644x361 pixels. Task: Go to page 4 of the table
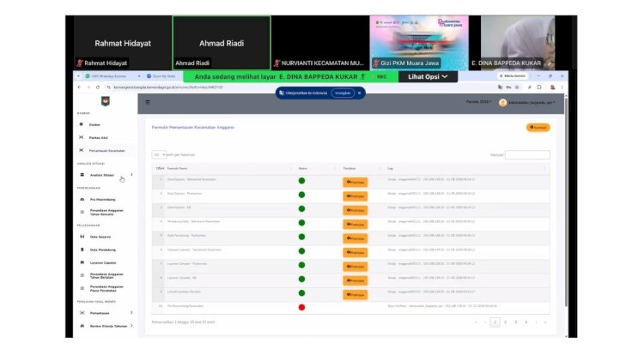tap(526, 322)
